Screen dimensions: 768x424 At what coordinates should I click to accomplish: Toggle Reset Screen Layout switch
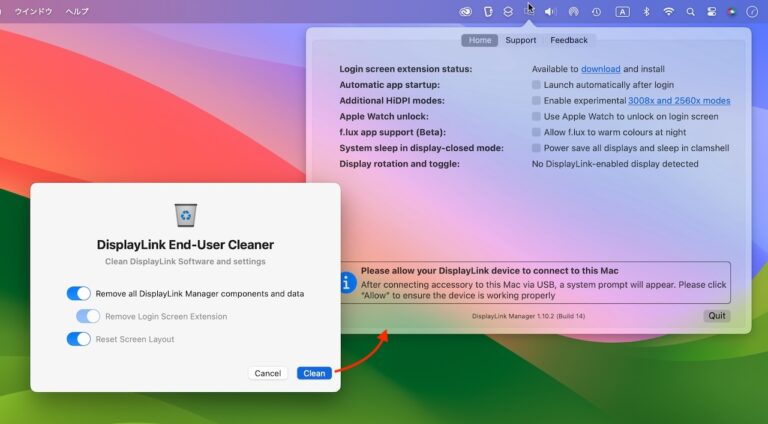click(78, 339)
